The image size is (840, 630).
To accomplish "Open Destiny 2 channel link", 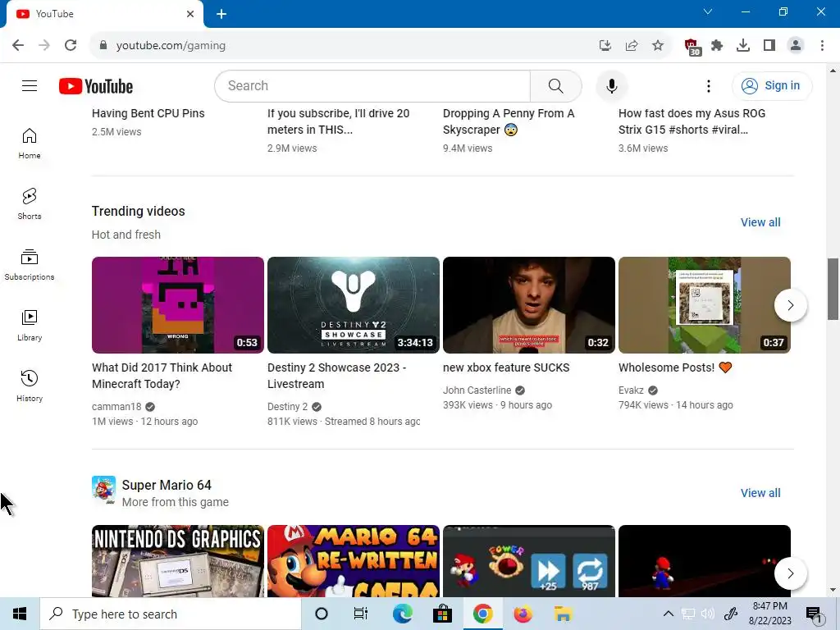I will click(288, 407).
